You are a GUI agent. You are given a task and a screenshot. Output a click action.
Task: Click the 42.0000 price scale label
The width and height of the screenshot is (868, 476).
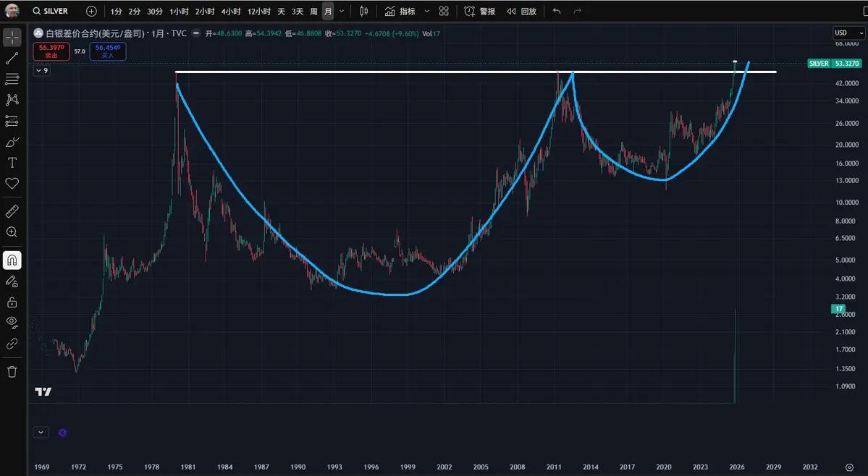(847, 83)
